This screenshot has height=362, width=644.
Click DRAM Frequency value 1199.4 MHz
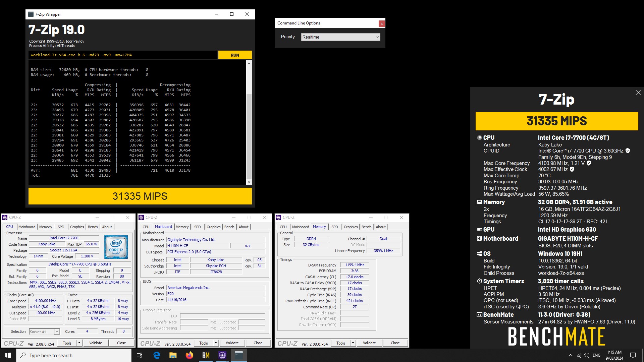[355, 265]
